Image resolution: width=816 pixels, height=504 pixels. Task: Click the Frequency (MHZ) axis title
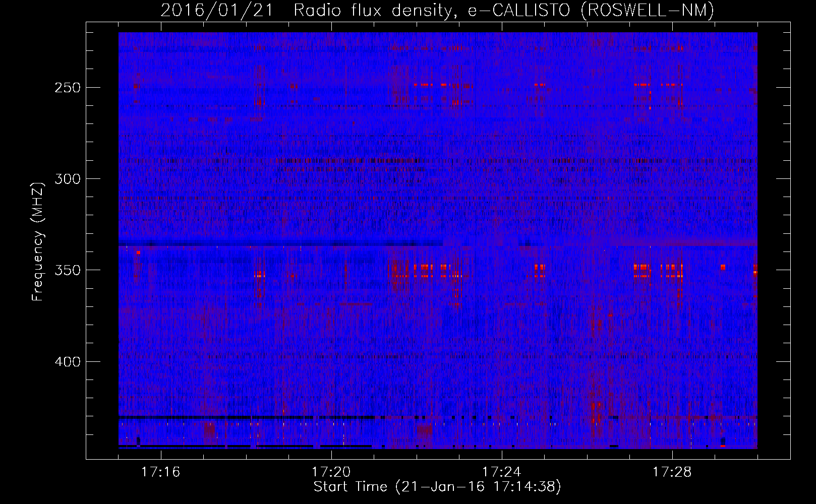[38, 241]
